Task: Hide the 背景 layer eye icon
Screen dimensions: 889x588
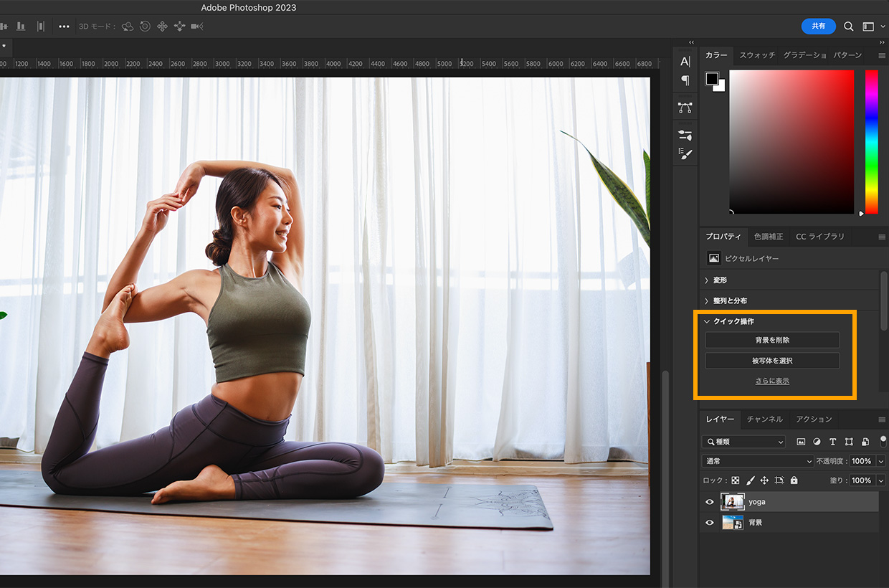Action: click(x=710, y=523)
